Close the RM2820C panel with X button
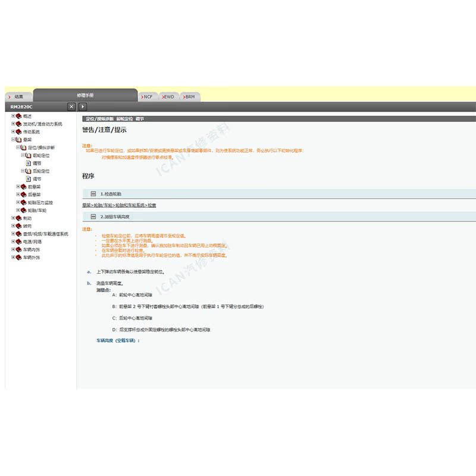This screenshot has width=476, height=476. (x=71, y=107)
